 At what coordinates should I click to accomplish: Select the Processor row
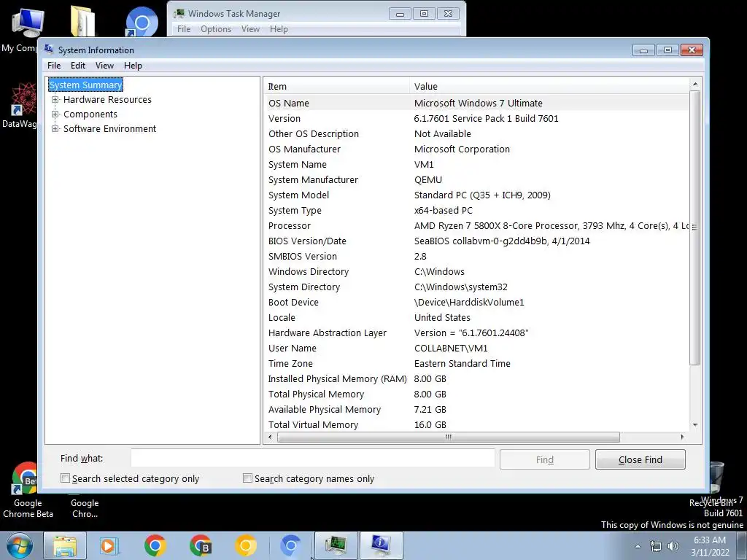pyautogui.click(x=477, y=226)
